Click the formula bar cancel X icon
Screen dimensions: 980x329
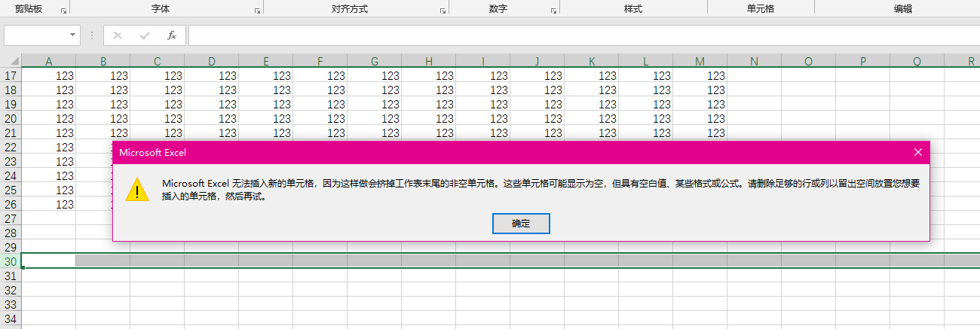[x=117, y=35]
